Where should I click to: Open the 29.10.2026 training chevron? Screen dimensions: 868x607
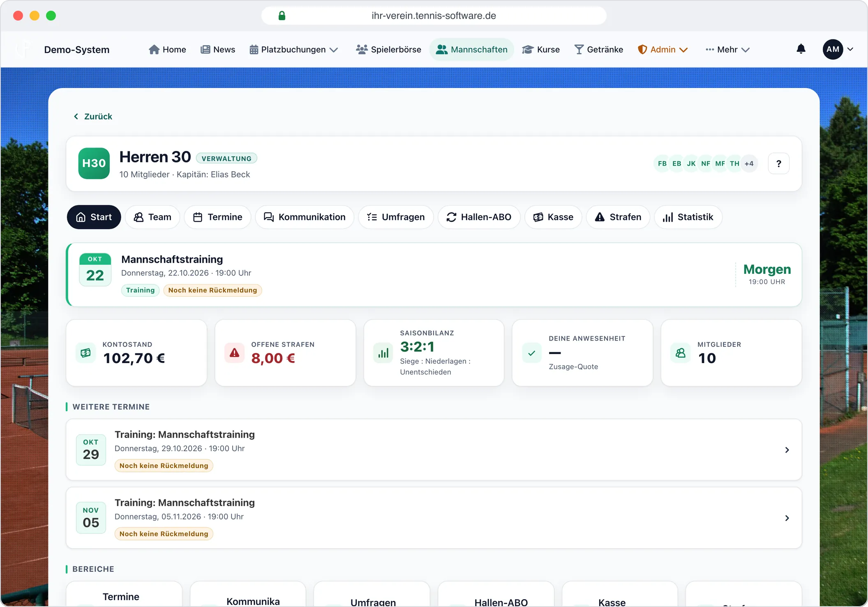(787, 450)
